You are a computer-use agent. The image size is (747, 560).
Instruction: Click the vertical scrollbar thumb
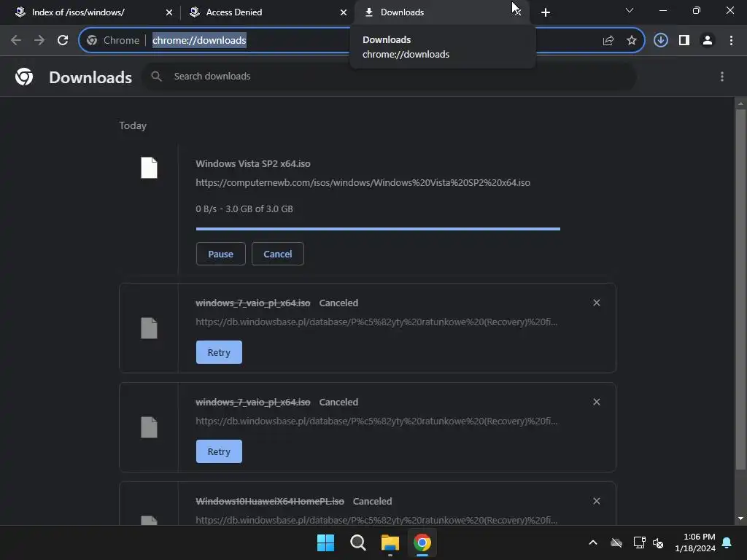coord(740,289)
